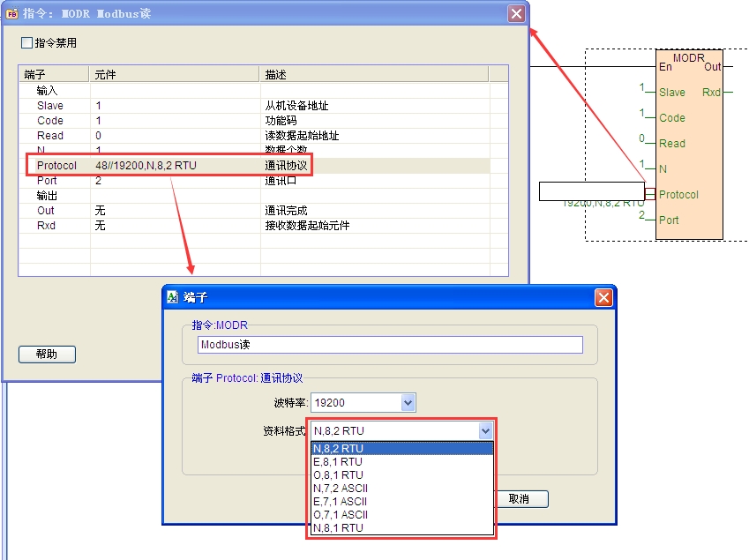Screen dimensions: 749x560
Task: Click the Rxd output on the MODR block
Action: click(x=711, y=93)
